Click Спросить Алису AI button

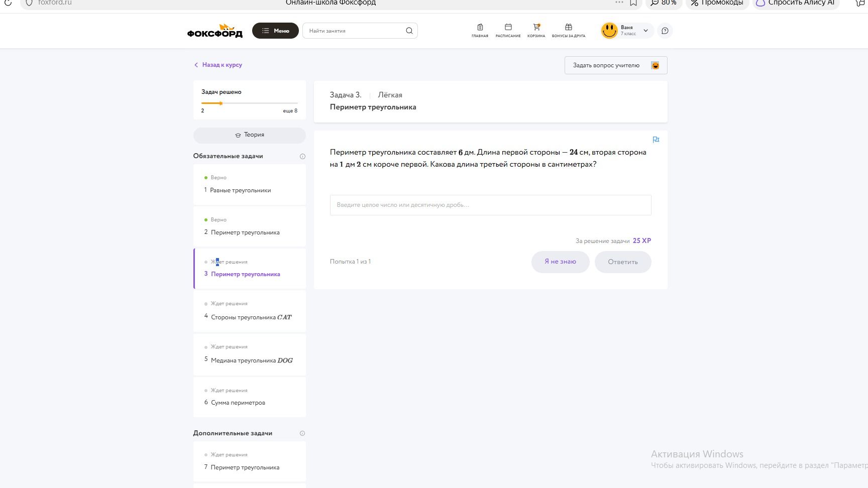pyautogui.click(x=796, y=3)
